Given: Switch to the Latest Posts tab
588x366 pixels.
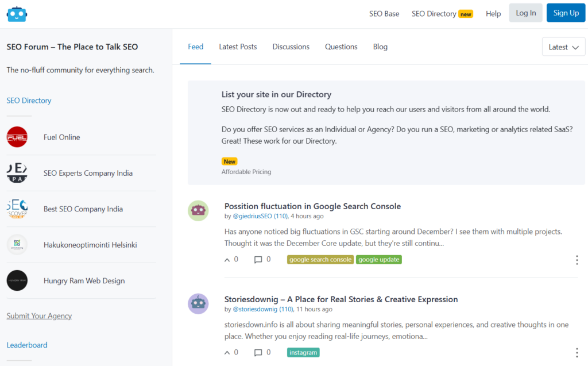Looking at the screenshot, I should 238,47.
